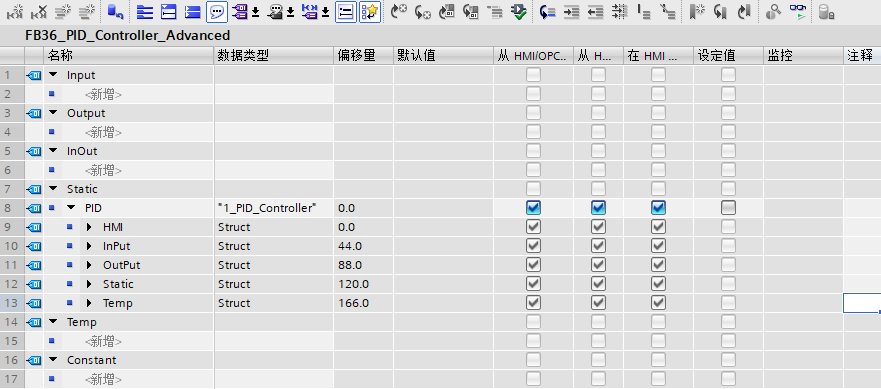
Task: Collapse the Static section in row 7
Action: [x=53, y=189]
